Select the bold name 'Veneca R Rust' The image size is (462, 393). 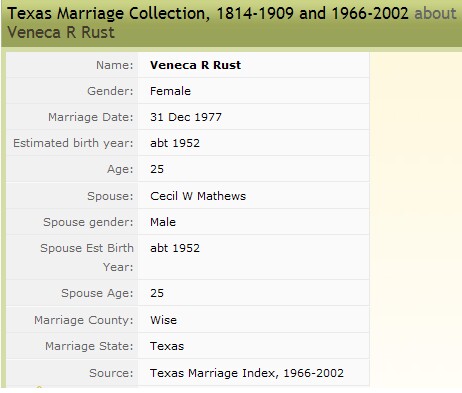point(195,65)
